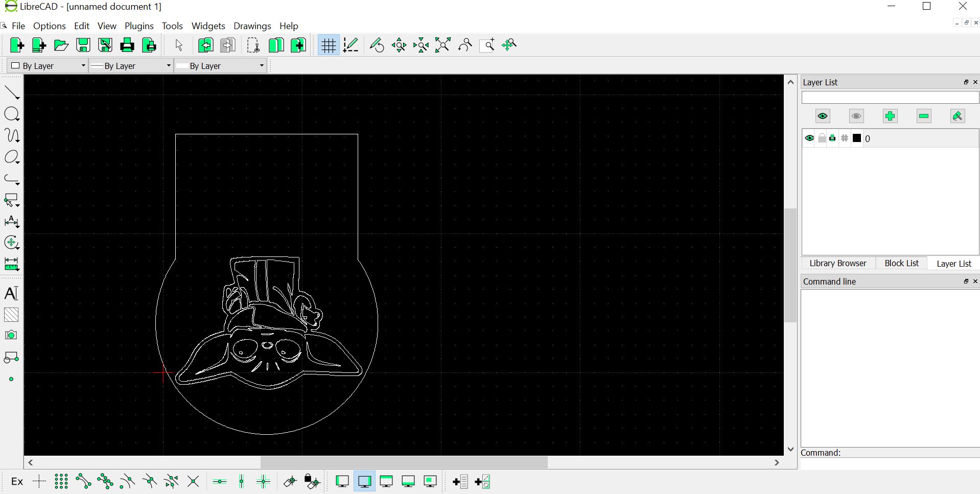Paste from clipboard

pos(298,45)
